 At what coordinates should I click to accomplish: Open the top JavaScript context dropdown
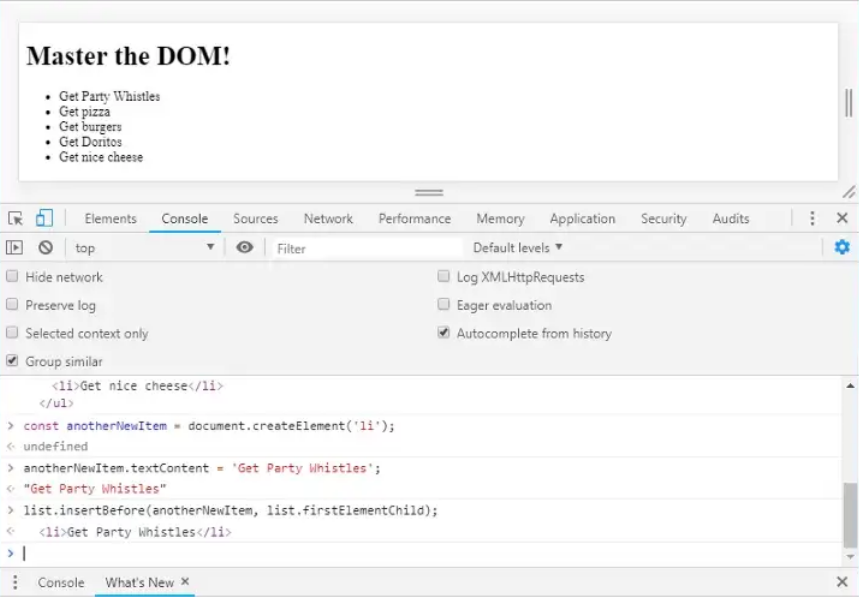point(144,248)
